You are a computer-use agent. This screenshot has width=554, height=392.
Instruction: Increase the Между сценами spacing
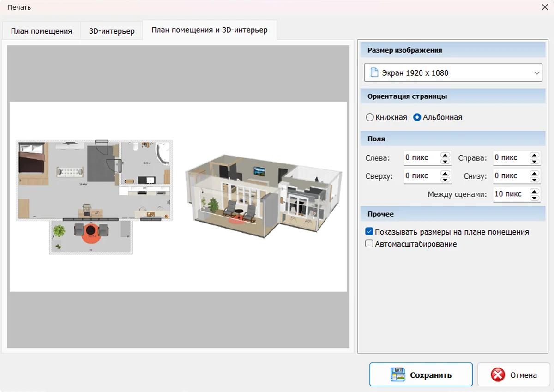click(x=535, y=191)
